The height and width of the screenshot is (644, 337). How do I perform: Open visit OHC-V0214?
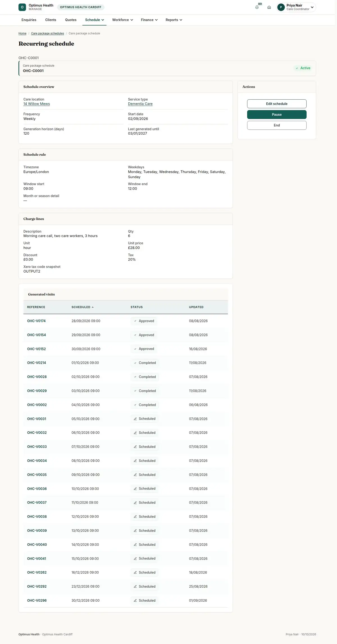(37, 363)
